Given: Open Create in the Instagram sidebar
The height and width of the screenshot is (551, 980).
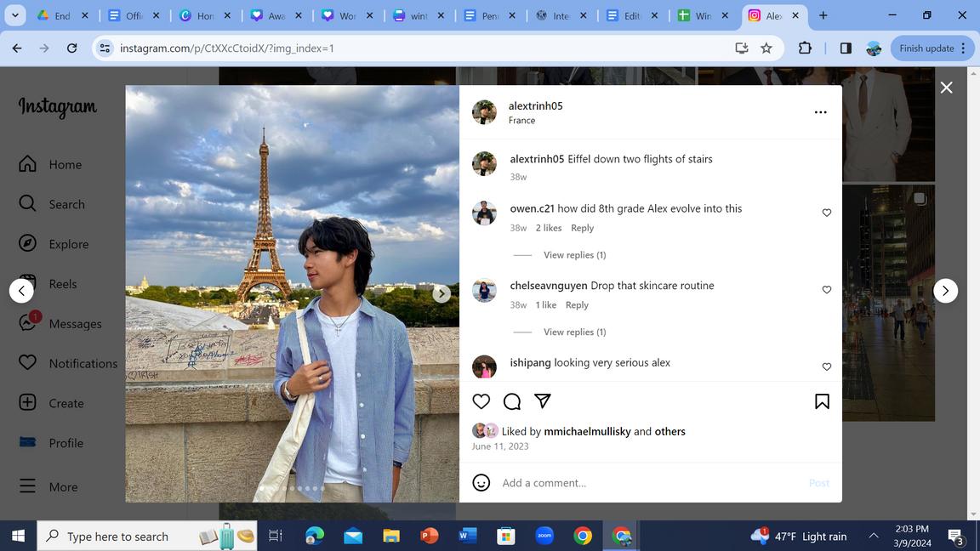Looking at the screenshot, I should pos(51,404).
